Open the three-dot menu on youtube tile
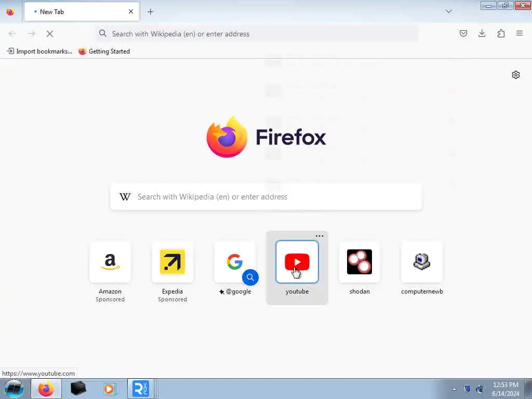This screenshot has height=399, width=532. (x=320, y=236)
